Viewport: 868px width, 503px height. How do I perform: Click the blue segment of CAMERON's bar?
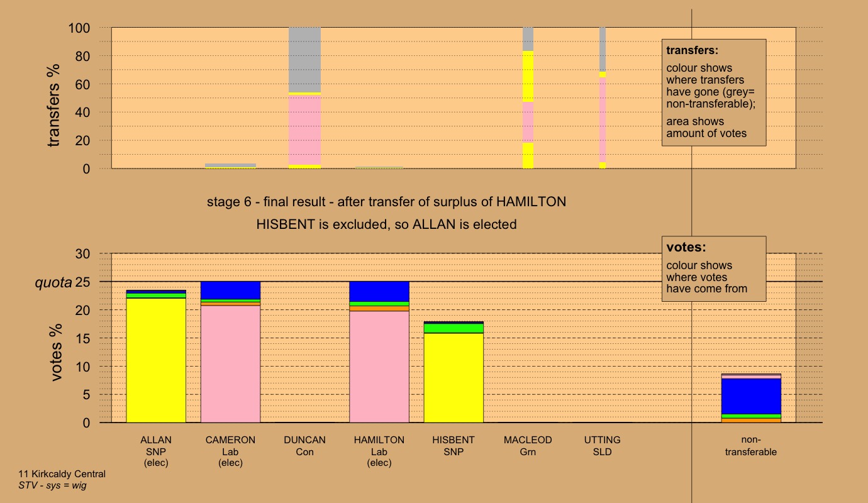coord(230,290)
